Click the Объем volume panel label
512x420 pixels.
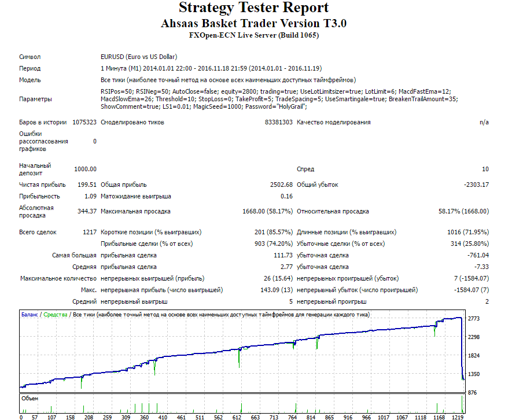(x=30, y=399)
